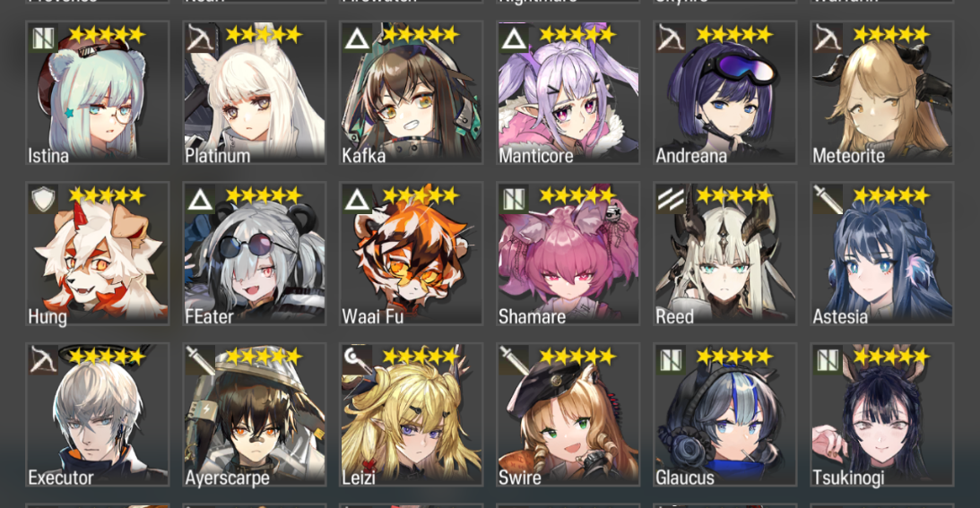Image resolution: width=980 pixels, height=508 pixels.
Task: Select Meteorite from the operator grid
Action: point(882,93)
